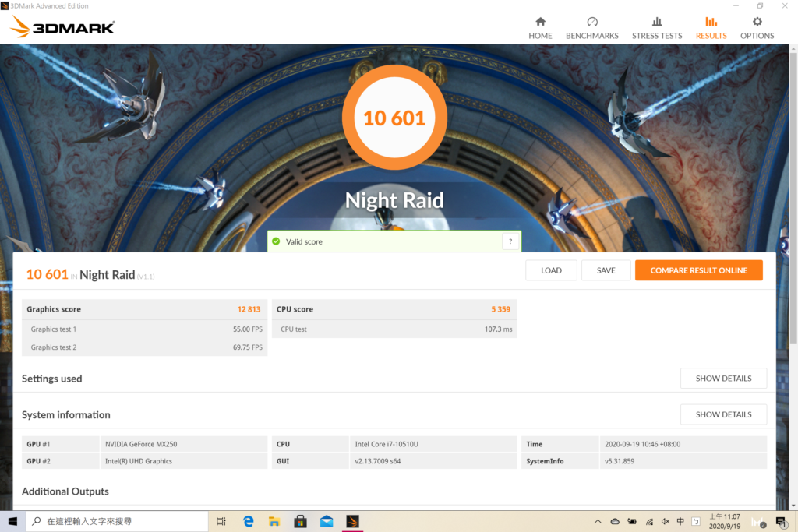Click the BENCHMARKS gauge icon
The width and height of the screenshot is (798, 532).
tap(592, 21)
